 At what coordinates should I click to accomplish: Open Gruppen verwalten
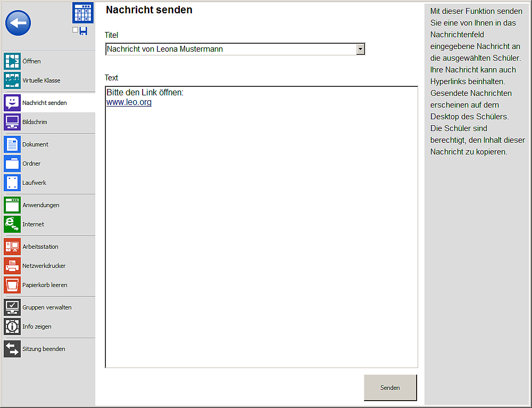pyautogui.click(x=12, y=307)
